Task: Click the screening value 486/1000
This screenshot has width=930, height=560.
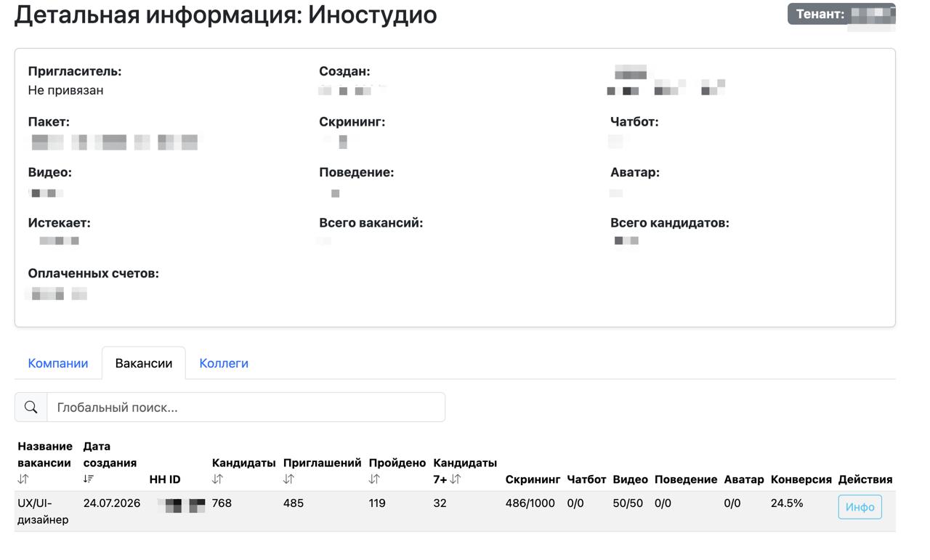Action: point(530,503)
